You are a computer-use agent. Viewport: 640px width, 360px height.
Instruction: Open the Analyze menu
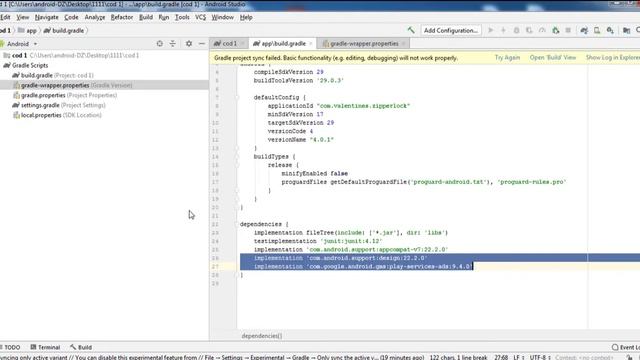[x=95, y=17]
